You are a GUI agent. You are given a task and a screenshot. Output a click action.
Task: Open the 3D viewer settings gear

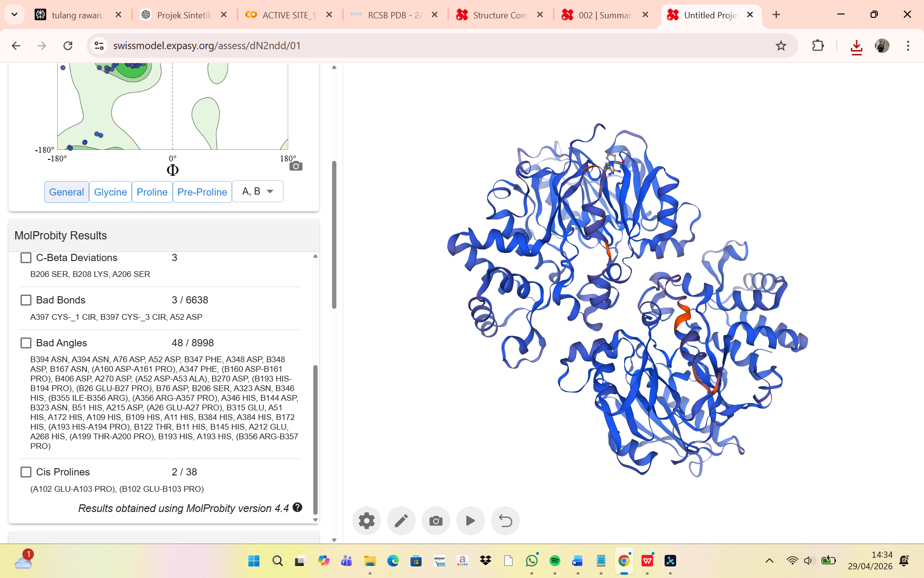point(367,521)
